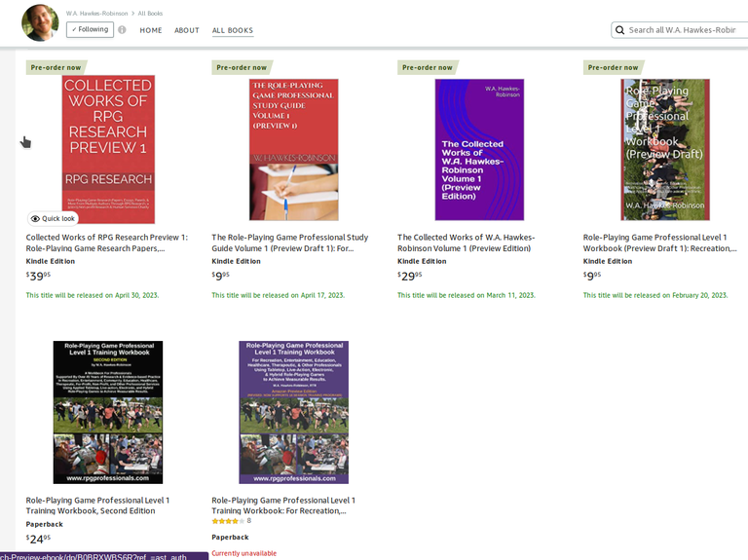Click Pre-order now badge on RPG Research book
The width and height of the screenshot is (748, 560).
pos(56,67)
